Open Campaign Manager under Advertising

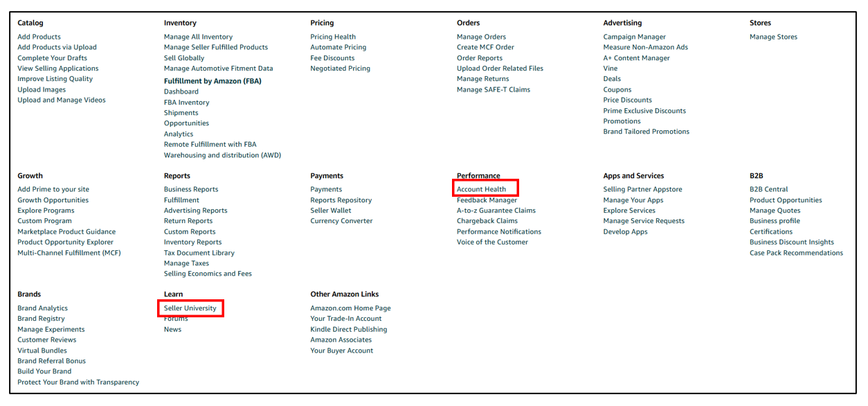(x=634, y=37)
